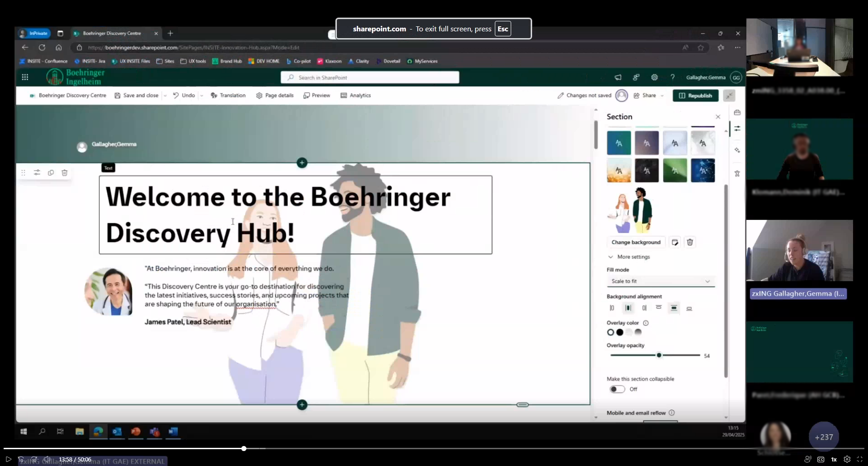Open the SharePoint app launcher waffle

(x=25, y=77)
